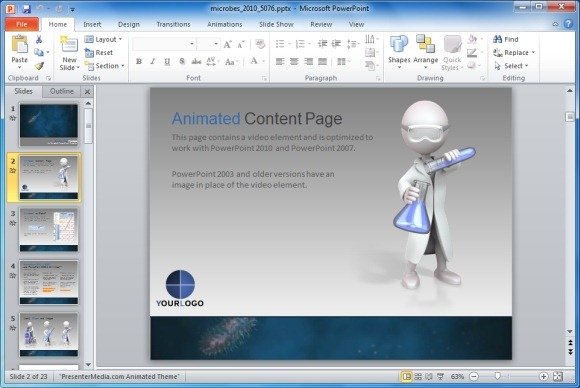580x388 pixels.
Task: Open Change Case Aa dropdown
Action: [x=232, y=61]
